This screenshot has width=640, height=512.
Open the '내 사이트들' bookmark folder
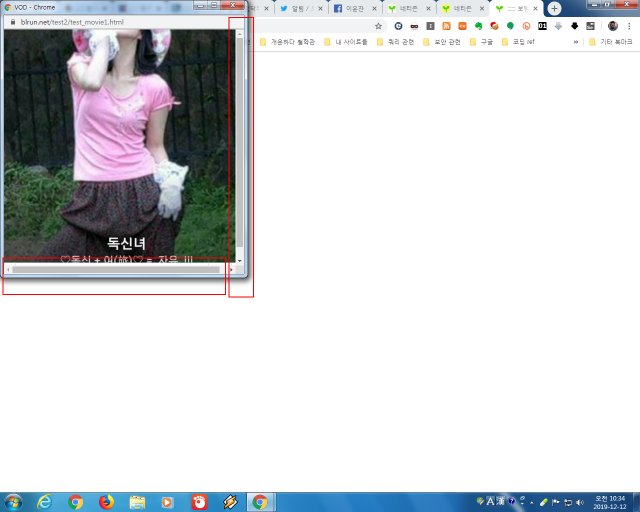[345, 42]
